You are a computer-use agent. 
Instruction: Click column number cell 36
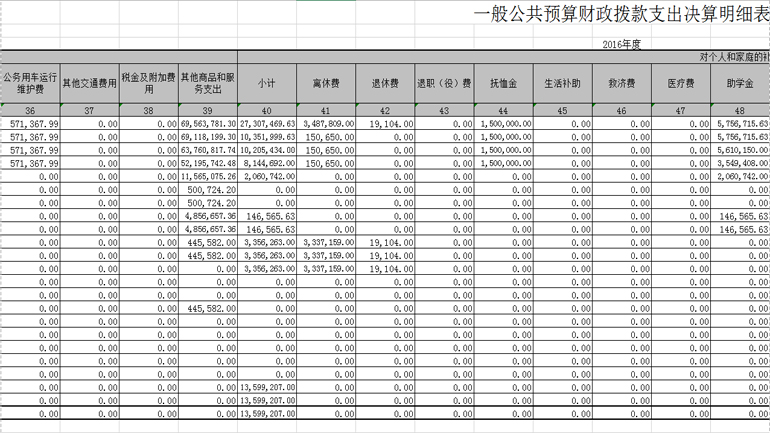coord(30,110)
